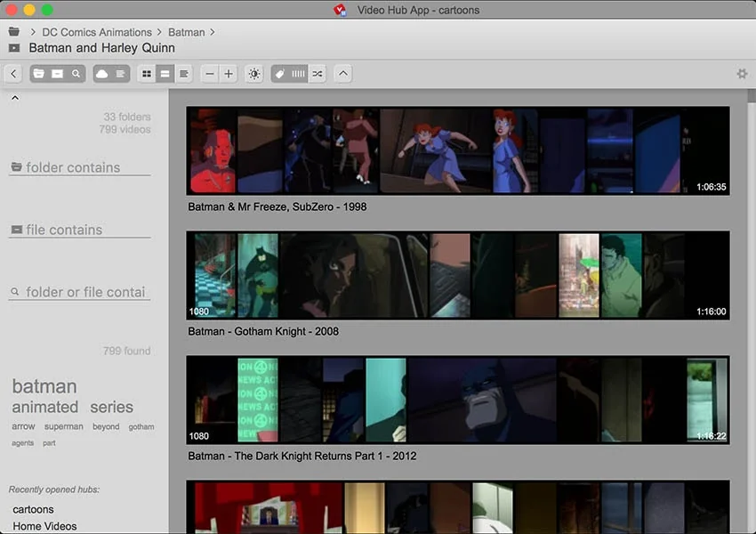Open DC Comics Animations from the breadcrumb

[96, 32]
